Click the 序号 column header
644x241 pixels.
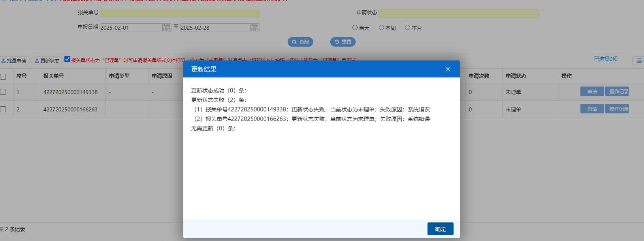[21, 76]
